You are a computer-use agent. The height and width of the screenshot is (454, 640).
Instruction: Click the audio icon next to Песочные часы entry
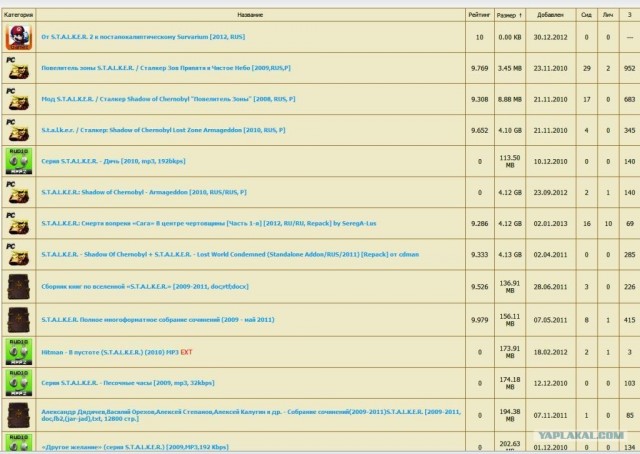point(19,383)
